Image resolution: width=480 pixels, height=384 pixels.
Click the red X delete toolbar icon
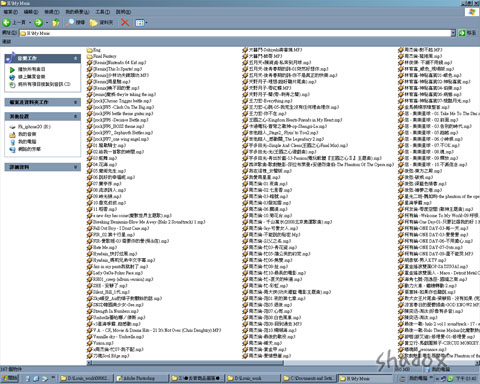(125, 22)
